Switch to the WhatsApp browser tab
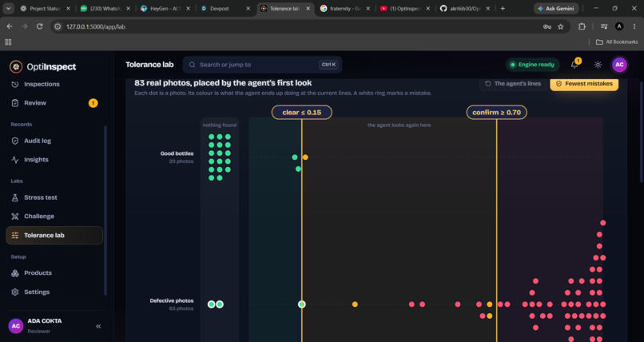 click(x=105, y=8)
